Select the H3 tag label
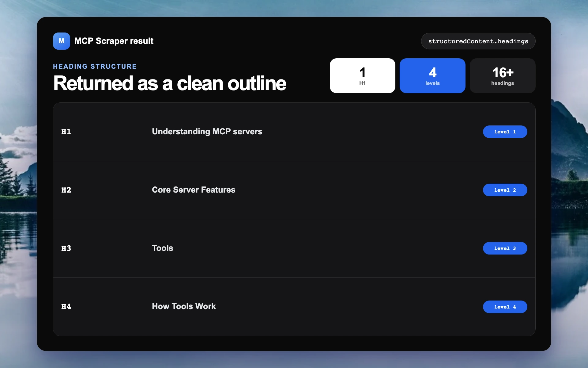588x368 pixels. coord(66,248)
